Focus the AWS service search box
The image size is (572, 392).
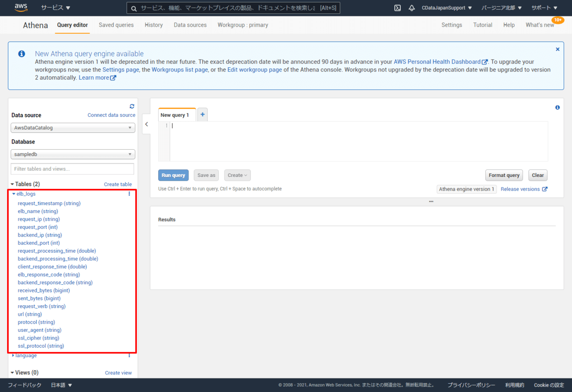233,8
